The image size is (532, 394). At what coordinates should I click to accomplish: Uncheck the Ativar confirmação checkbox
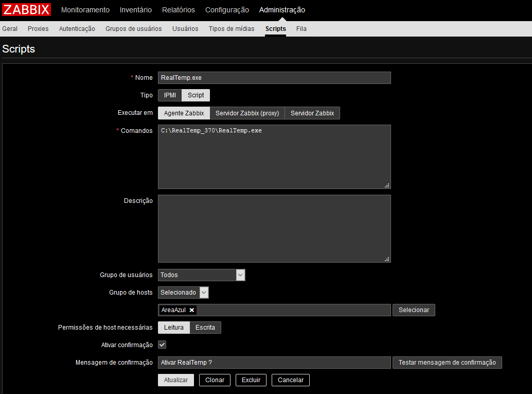pos(162,345)
